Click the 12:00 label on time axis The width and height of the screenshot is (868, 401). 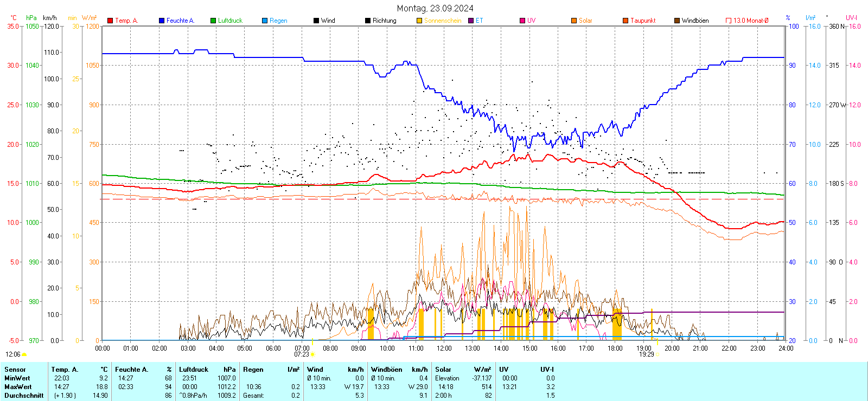coord(444,348)
